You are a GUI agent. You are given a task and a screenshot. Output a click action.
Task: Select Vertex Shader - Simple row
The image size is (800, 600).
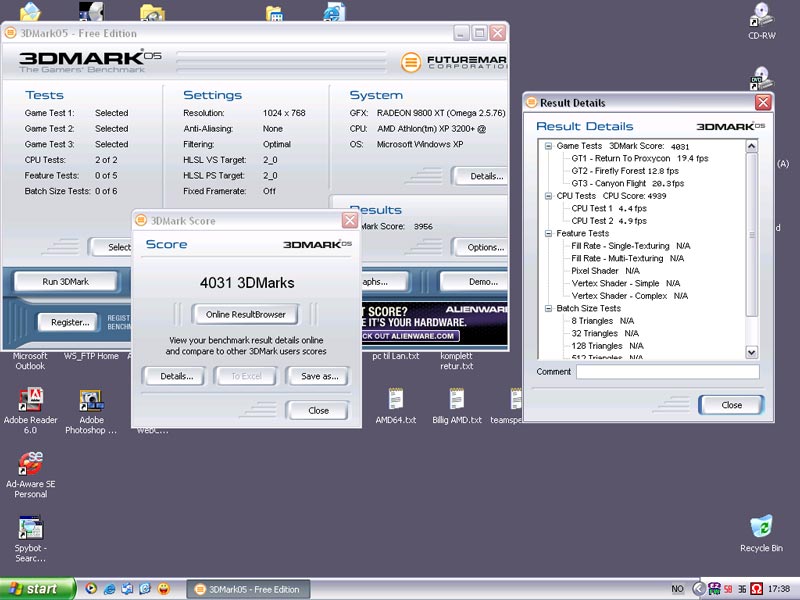coord(626,284)
